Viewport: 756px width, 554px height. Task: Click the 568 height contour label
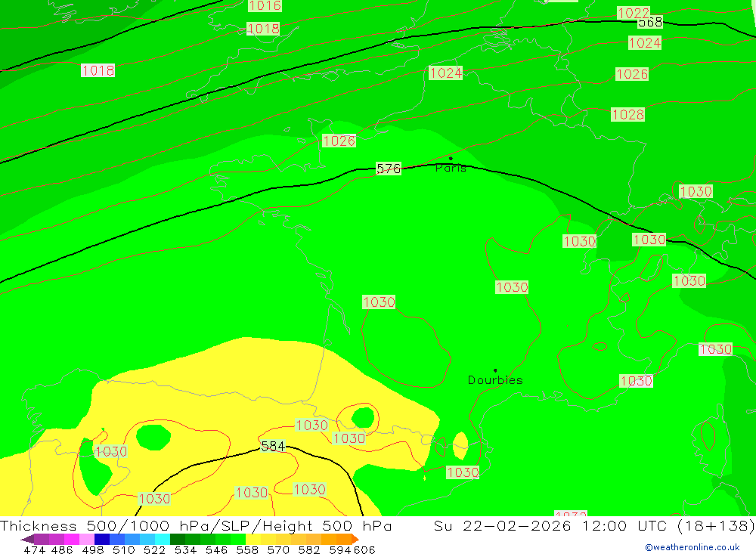point(650,22)
